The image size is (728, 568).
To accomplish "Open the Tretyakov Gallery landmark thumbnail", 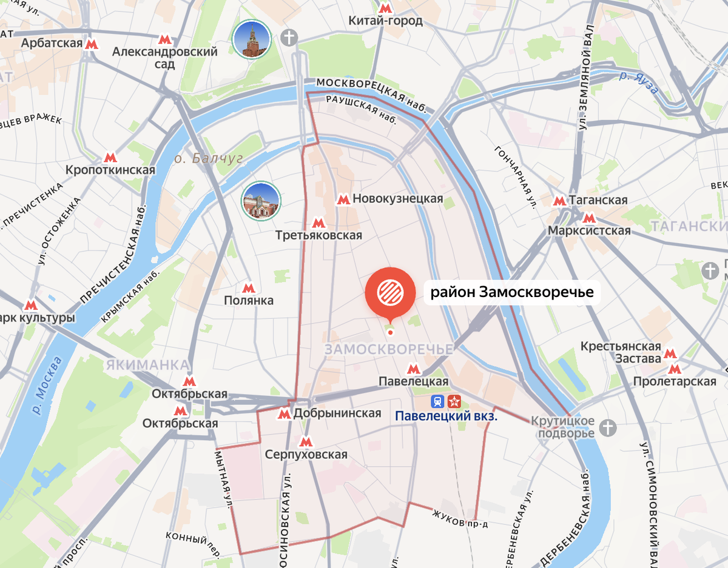I will [261, 201].
